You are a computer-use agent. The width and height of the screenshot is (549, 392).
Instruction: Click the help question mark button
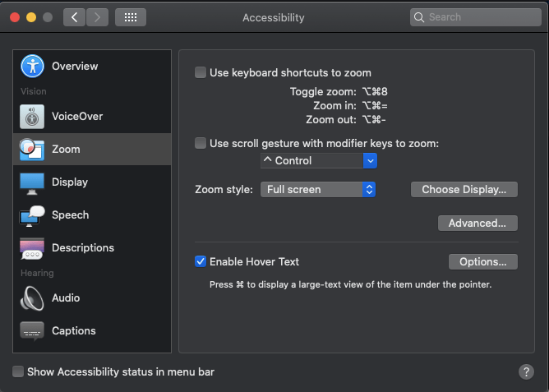(x=526, y=372)
